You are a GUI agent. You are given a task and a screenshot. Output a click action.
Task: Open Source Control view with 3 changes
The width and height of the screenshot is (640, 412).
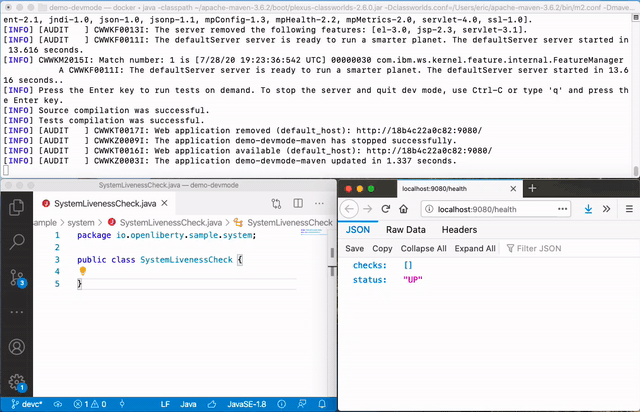tap(16, 276)
